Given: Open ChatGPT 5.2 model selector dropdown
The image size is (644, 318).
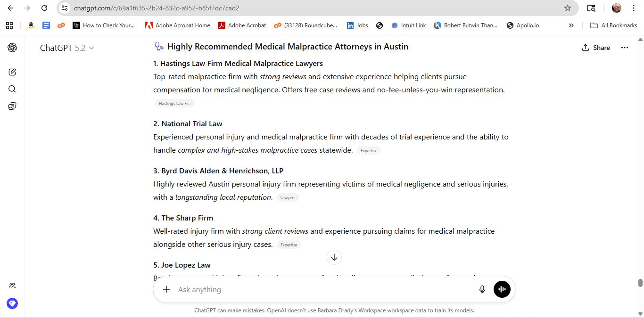Looking at the screenshot, I should [x=67, y=48].
